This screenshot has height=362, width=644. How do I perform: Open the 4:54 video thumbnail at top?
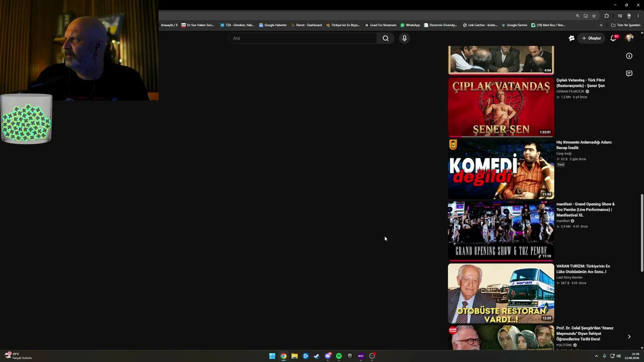(x=501, y=60)
